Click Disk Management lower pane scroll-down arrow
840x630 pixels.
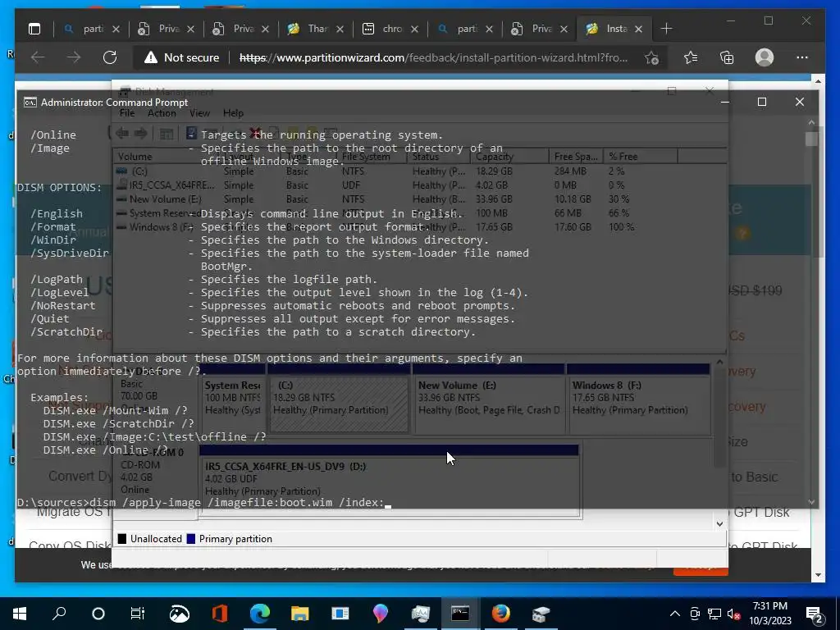pos(719,524)
